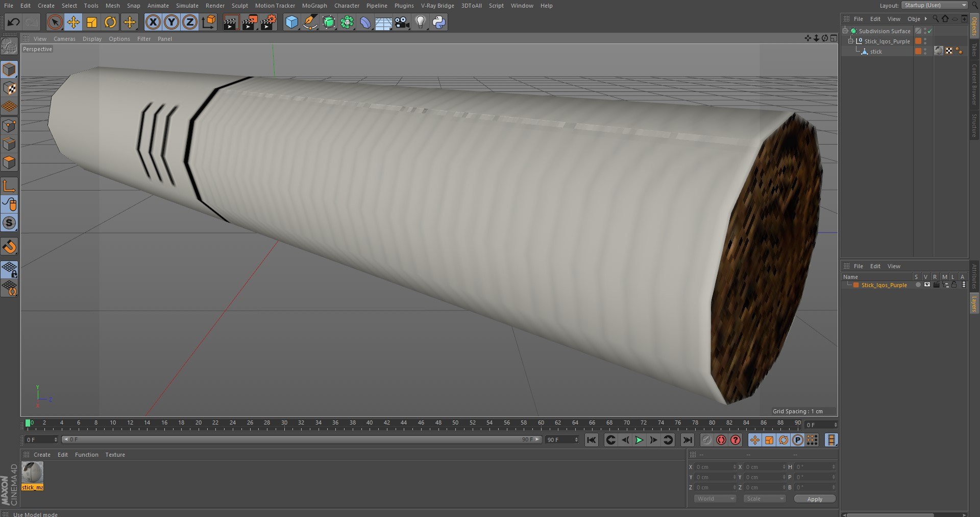Open the World coordinate system dropdown

[715, 499]
